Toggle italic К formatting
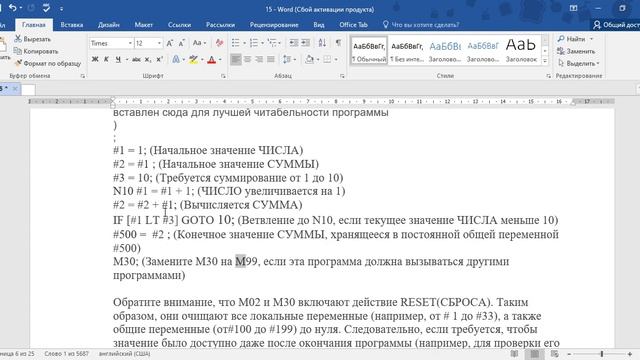Image resolution: width=640 pixels, height=360 pixels. point(106,60)
